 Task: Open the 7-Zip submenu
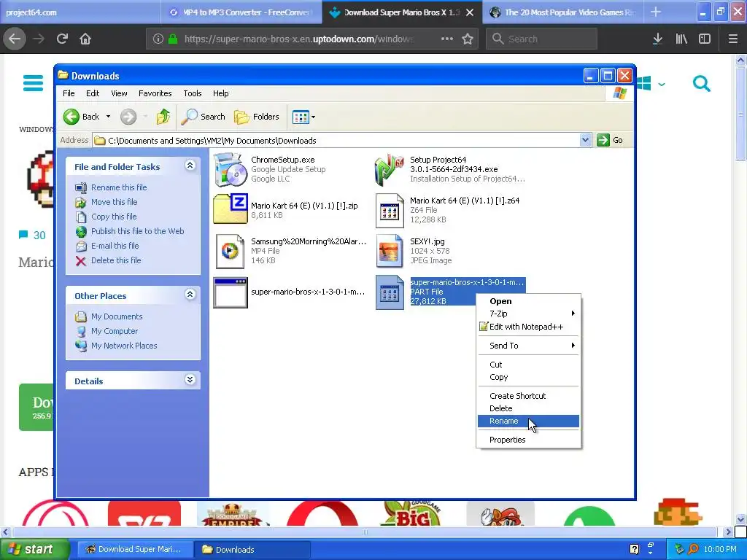528,314
